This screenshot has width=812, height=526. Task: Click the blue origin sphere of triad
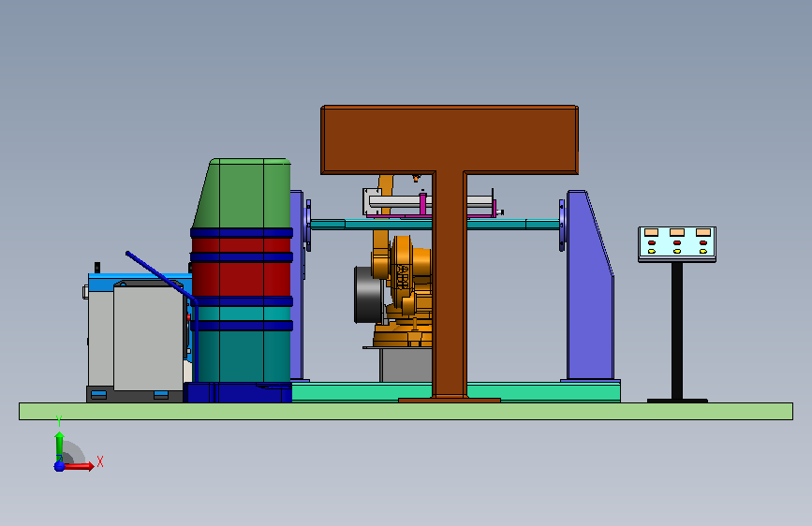59,466
